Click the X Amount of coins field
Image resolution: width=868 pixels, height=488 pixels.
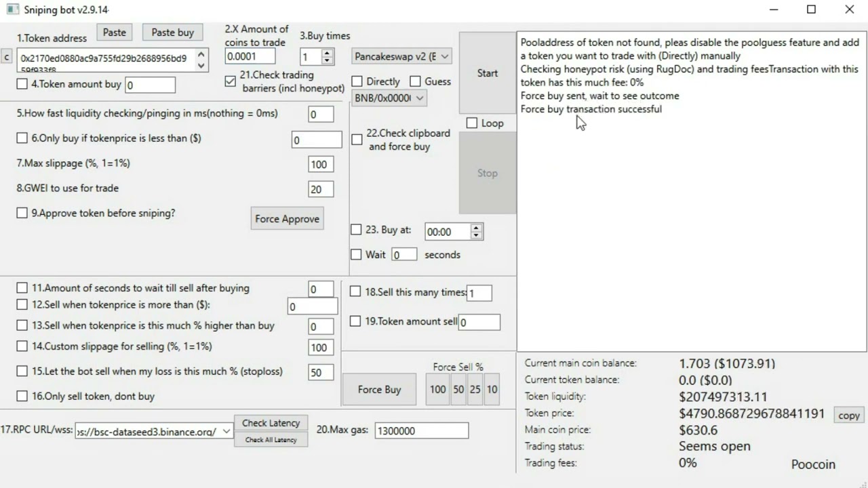[250, 56]
